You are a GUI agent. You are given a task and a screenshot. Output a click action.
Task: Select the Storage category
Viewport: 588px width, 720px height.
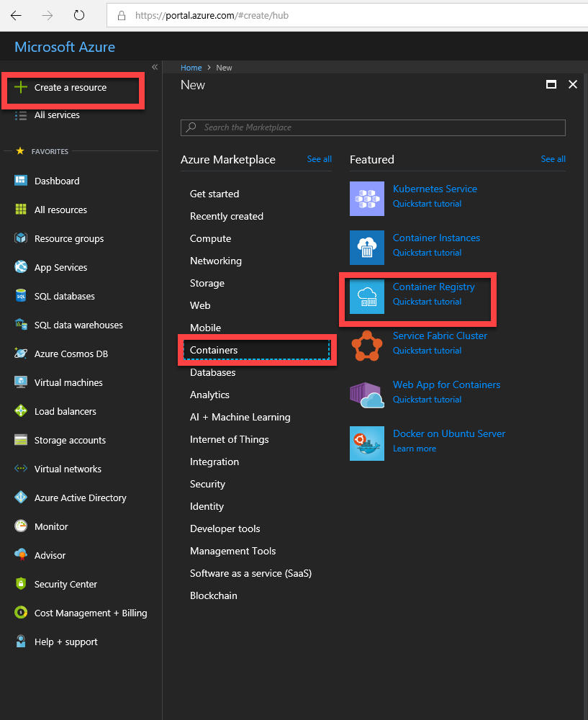pos(207,283)
